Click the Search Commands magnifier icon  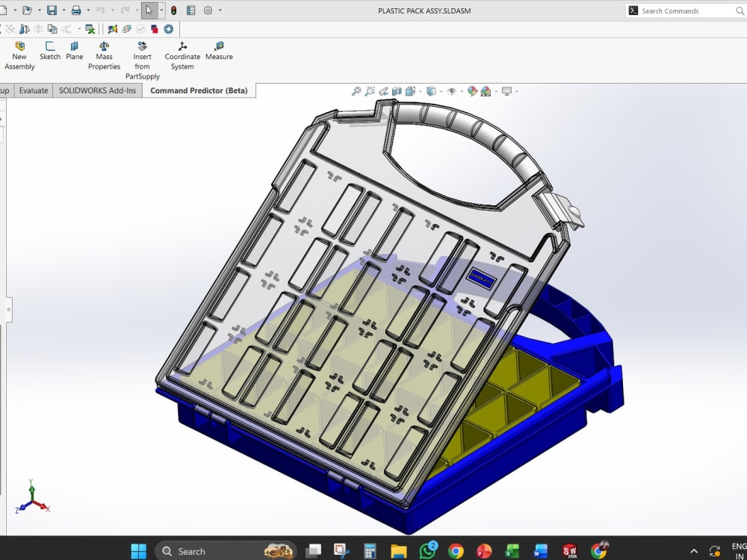[740, 10]
